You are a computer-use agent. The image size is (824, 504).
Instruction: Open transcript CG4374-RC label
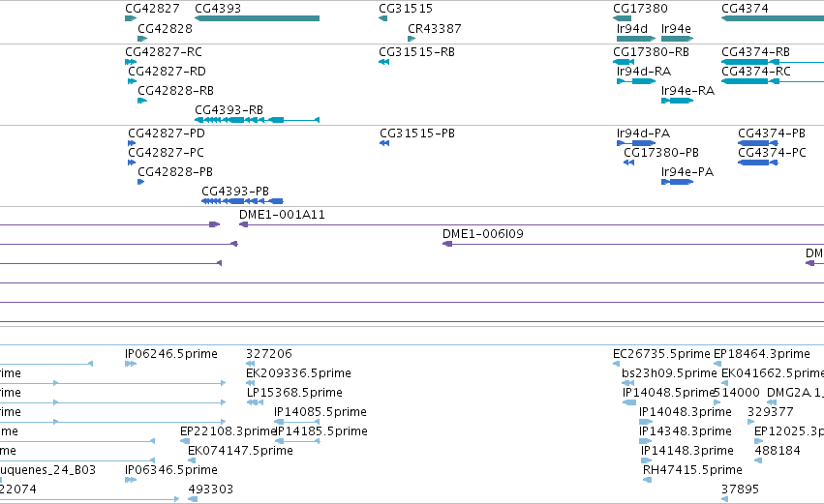[756, 72]
